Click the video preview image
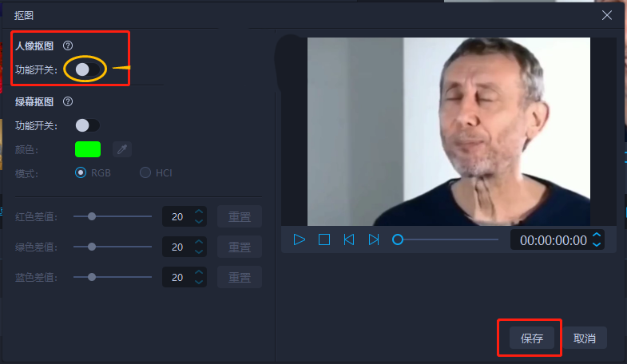Viewport: 627px width, 364px height. click(449, 132)
